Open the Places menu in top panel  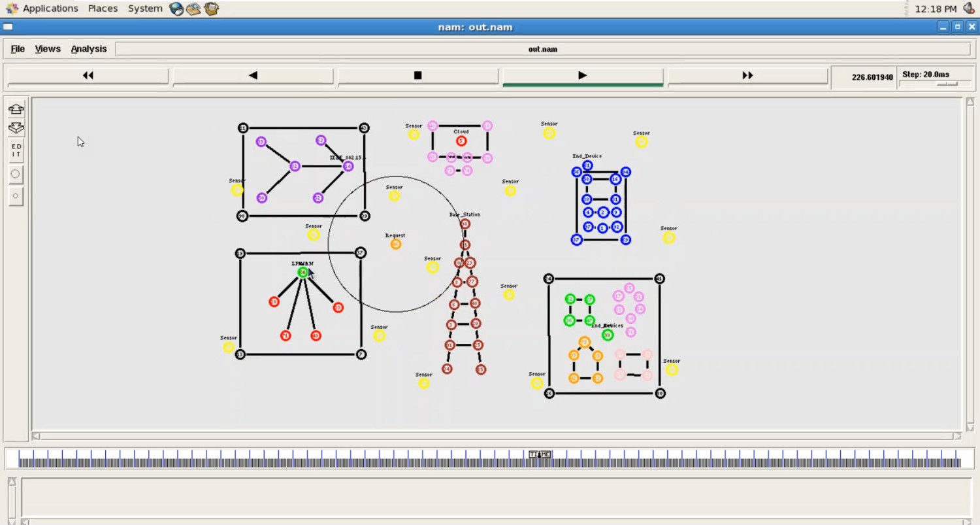pyautogui.click(x=103, y=8)
